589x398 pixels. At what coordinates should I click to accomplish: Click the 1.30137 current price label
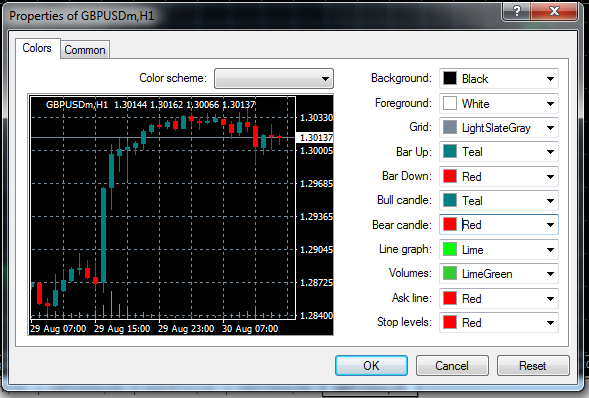pyautogui.click(x=316, y=138)
